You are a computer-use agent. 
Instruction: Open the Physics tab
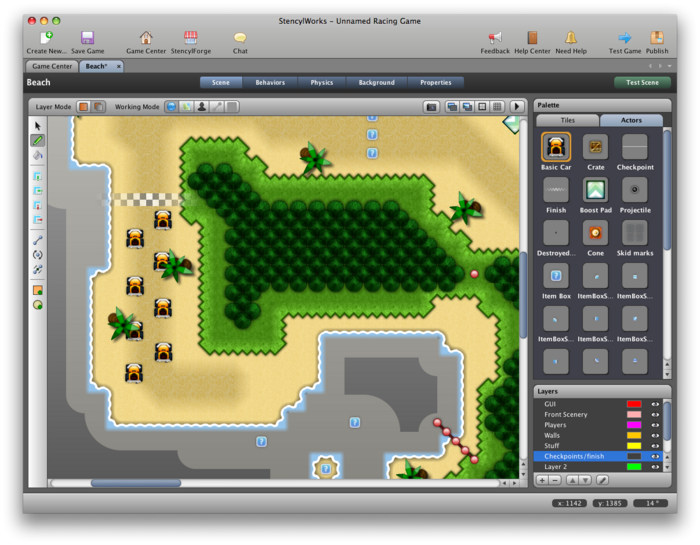point(322,83)
